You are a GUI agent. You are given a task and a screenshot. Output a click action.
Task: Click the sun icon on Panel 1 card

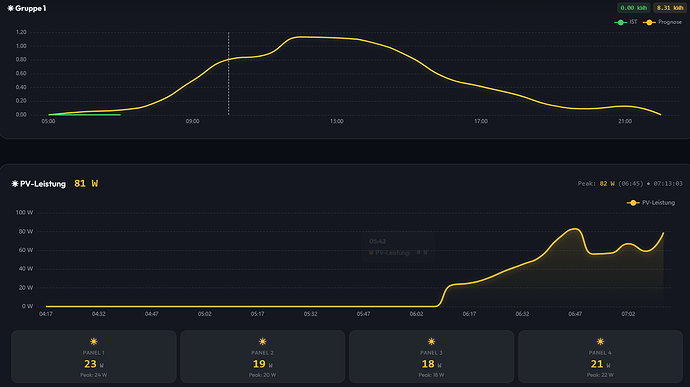coord(94,342)
